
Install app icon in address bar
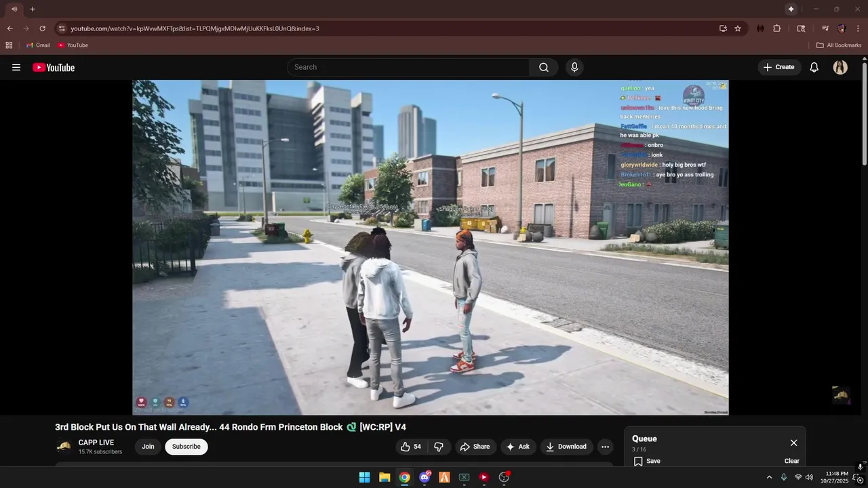point(723,28)
